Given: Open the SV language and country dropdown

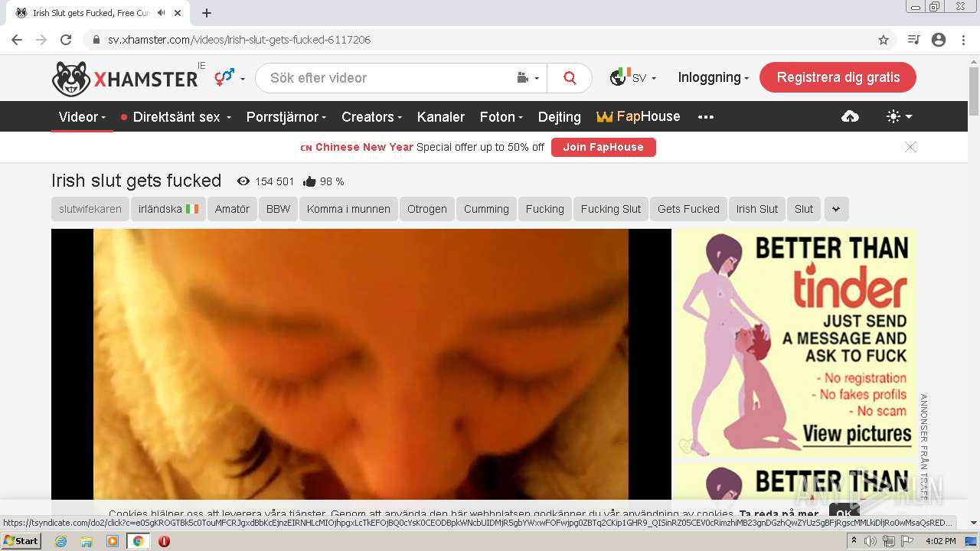Looking at the screenshot, I should pyautogui.click(x=633, y=77).
